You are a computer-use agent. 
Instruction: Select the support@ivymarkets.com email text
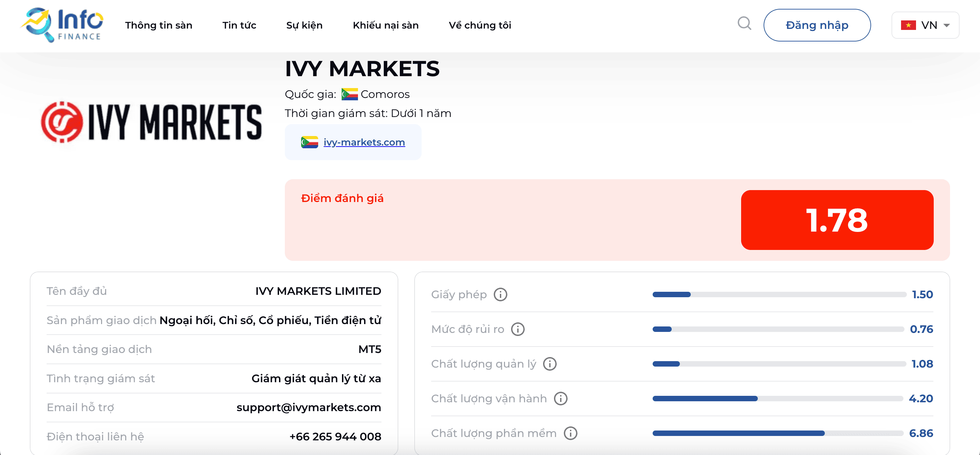tap(309, 407)
